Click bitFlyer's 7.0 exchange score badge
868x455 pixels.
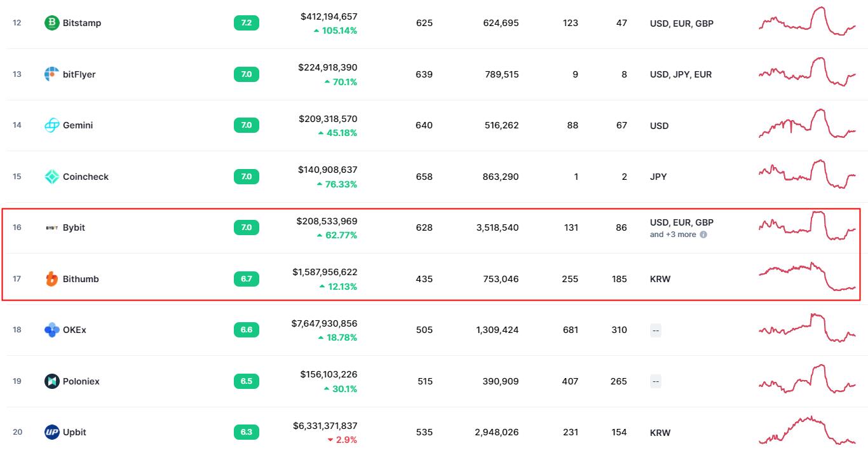click(247, 74)
